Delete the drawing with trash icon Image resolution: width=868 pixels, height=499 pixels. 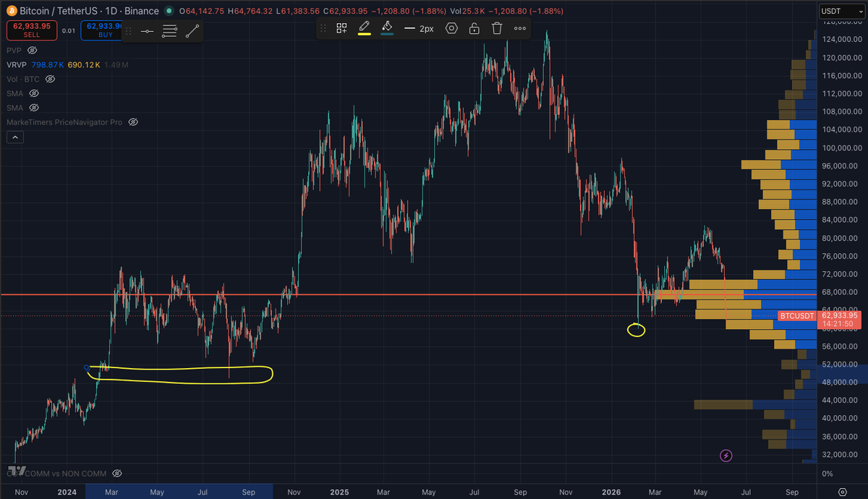point(497,28)
